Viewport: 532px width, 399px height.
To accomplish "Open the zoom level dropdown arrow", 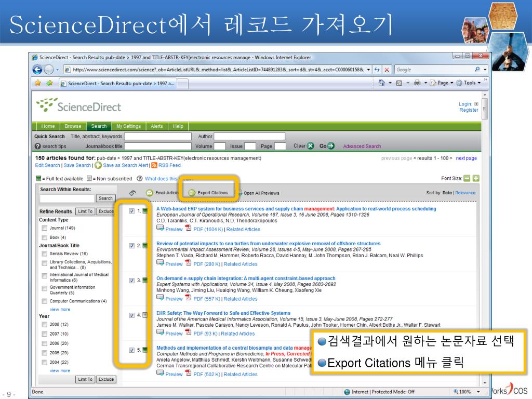I will 478,392.
